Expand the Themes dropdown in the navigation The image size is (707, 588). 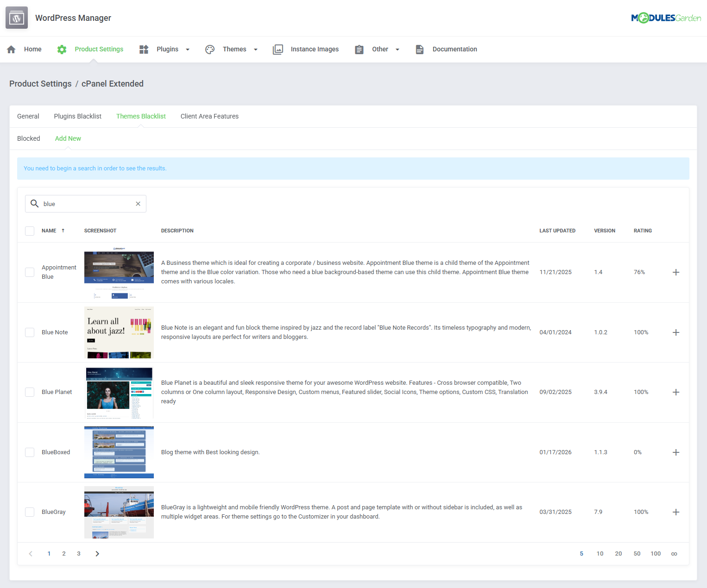coord(255,49)
